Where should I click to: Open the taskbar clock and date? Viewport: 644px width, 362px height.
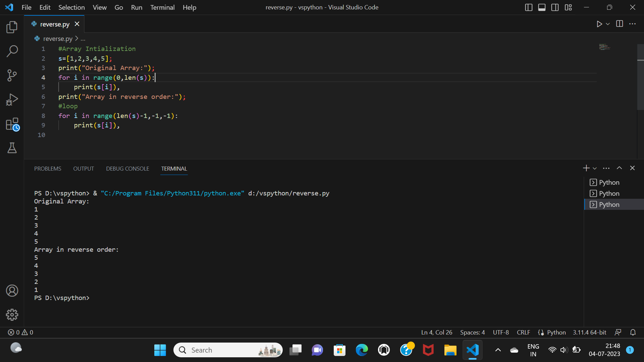pyautogui.click(x=604, y=350)
